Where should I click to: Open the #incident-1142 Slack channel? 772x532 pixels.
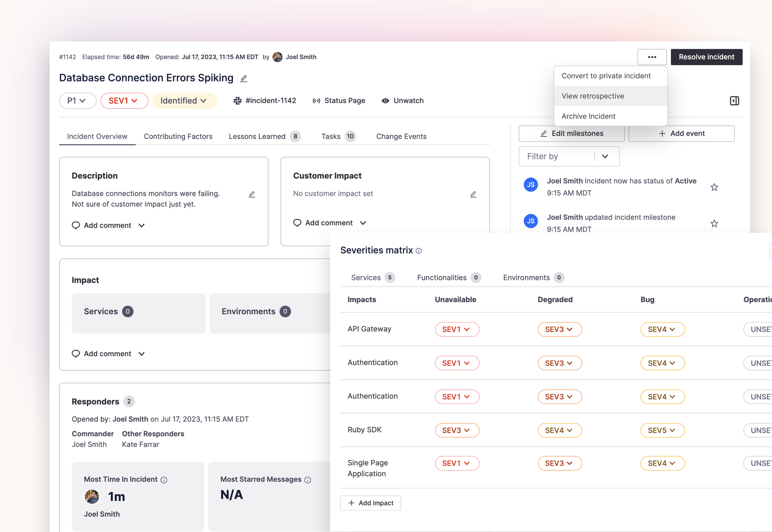point(265,101)
